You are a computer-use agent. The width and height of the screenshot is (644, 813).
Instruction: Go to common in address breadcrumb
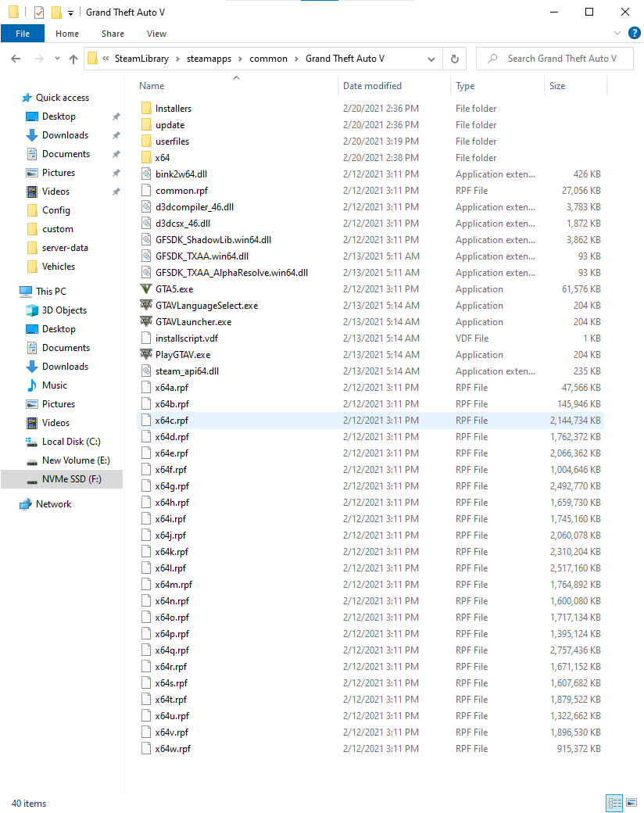coord(268,59)
